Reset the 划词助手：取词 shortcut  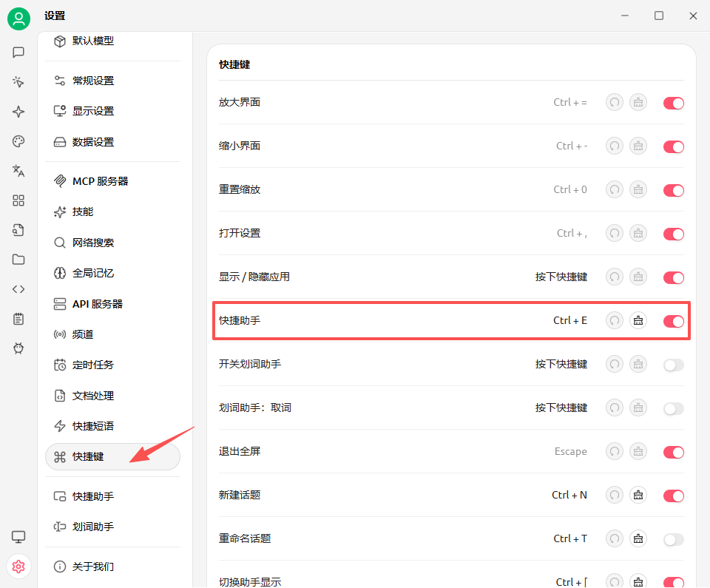coord(615,408)
